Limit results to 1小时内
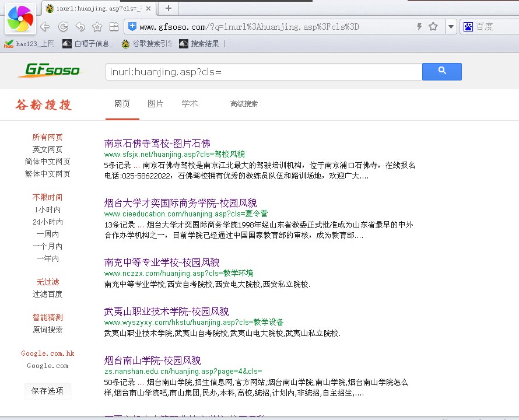 pos(47,209)
